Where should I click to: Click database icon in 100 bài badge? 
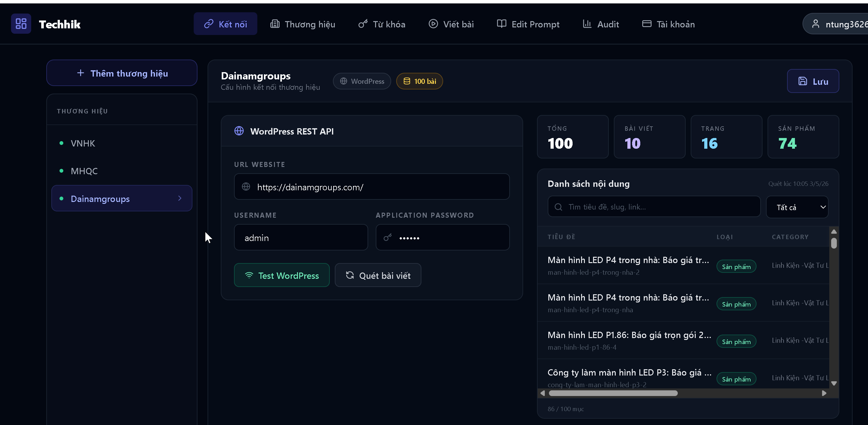(x=407, y=81)
